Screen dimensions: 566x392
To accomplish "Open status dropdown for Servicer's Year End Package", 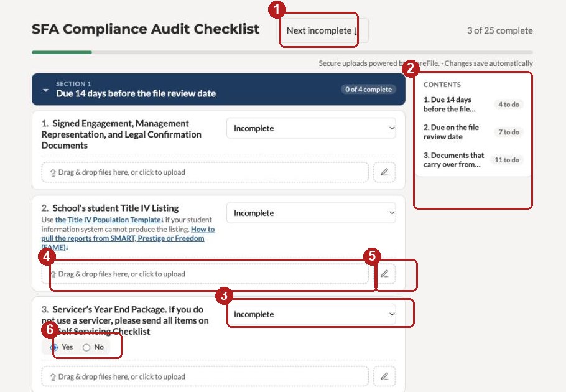I will pos(311,314).
